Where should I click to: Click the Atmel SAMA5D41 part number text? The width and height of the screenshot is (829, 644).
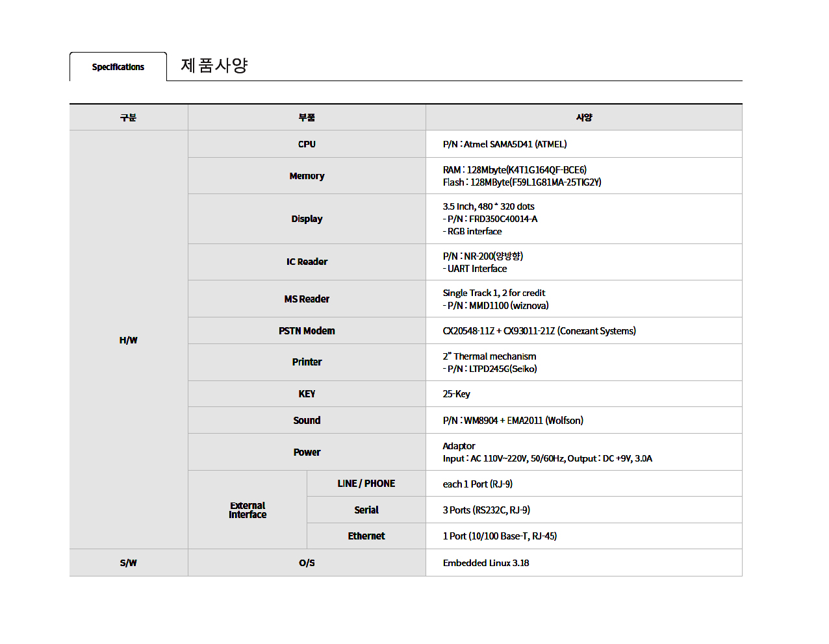(504, 144)
